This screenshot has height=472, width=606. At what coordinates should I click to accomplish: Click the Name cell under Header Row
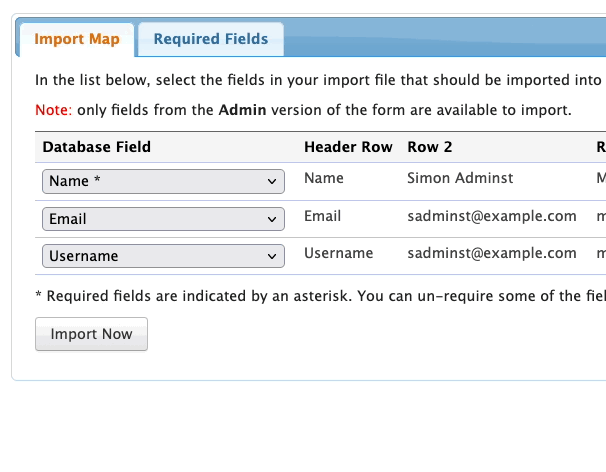click(323, 179)
